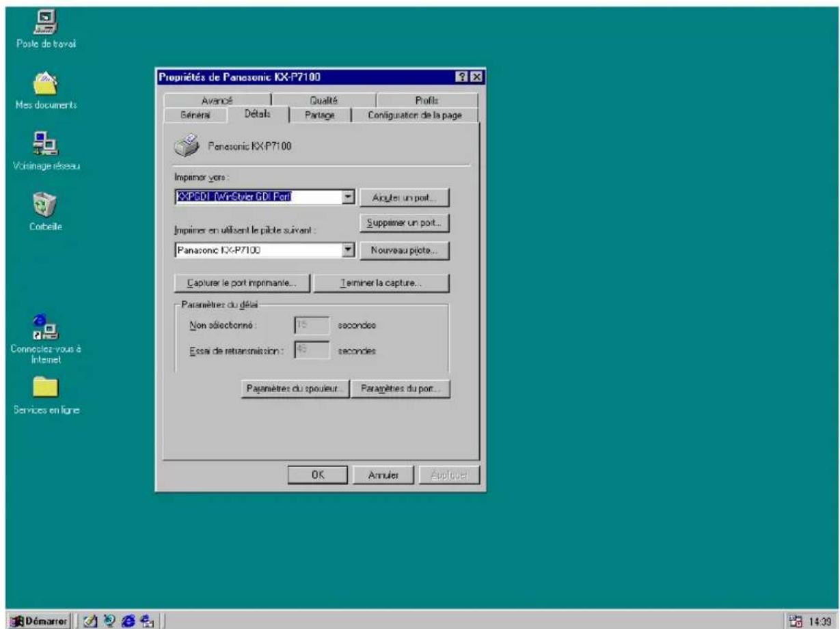This screenshot has width=840, height=629.
Task: Open the Configuration de la page tab
Action: click(x=415, y=115)
